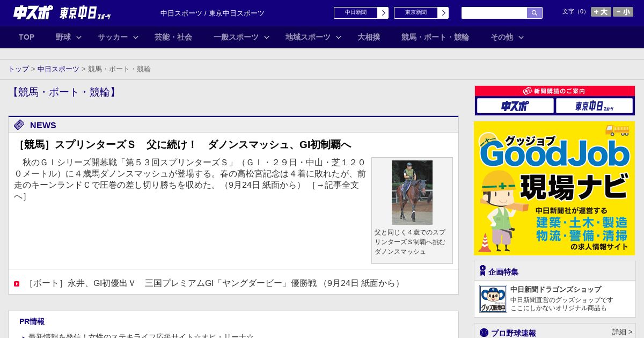Expand the サッカー dropdown chevron
Screen dimensions: 644x338
click(136, 37)
